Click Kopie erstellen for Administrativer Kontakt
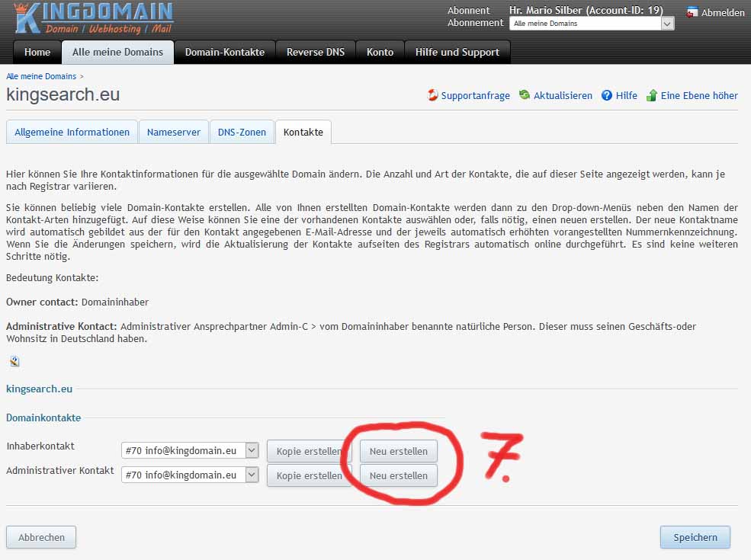 pyautogui.click(x=309, y=475)
